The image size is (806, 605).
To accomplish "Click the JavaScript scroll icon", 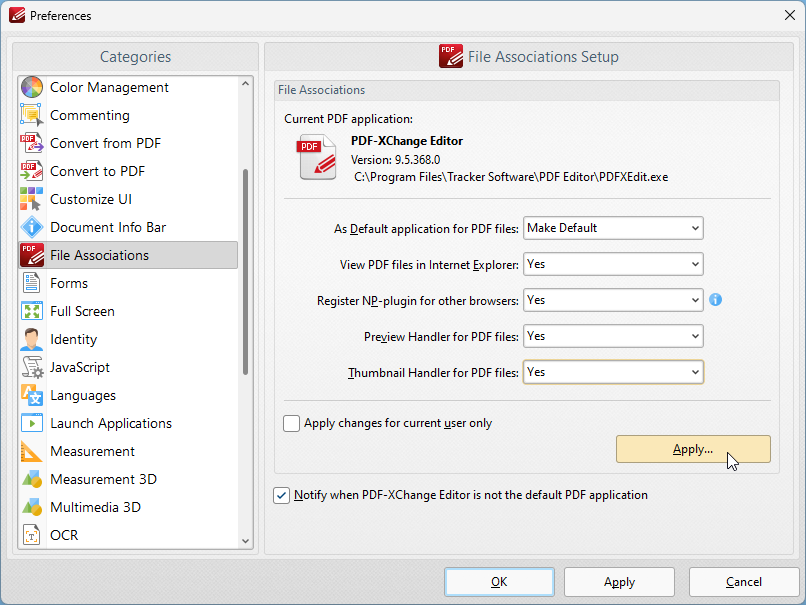I will 32,368.
